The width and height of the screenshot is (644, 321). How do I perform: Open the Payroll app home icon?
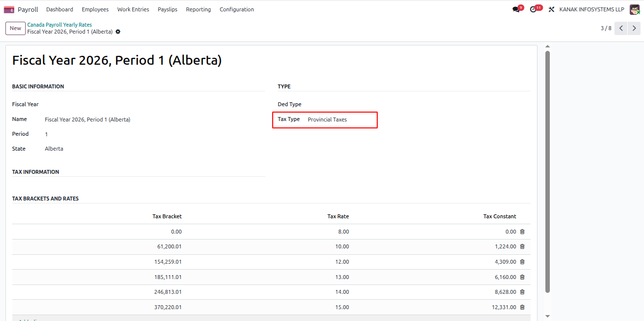point(9,9)
